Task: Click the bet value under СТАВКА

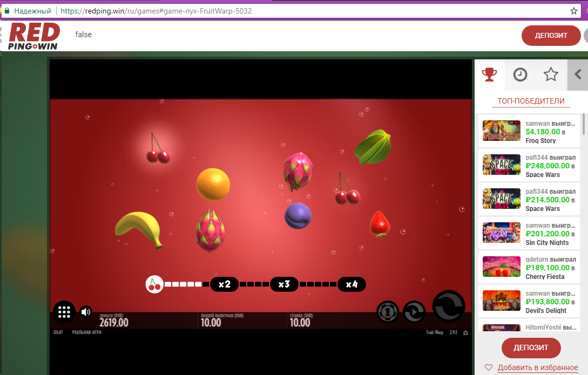Action: 300,323
